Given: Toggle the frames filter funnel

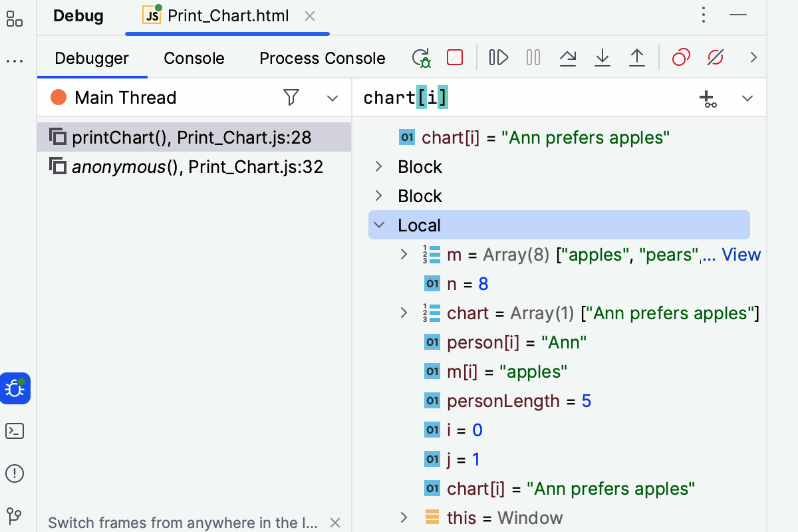Looking at the screenshot, I should pos(291,97).
